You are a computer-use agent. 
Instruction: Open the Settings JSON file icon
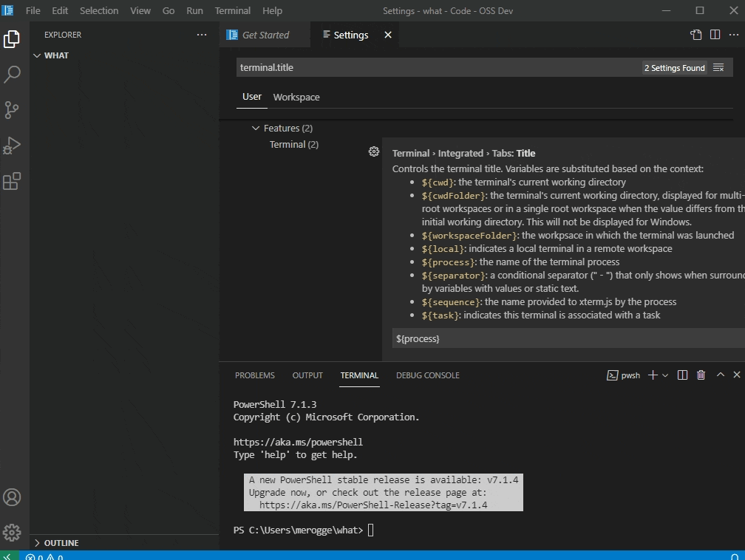(695, 34)
